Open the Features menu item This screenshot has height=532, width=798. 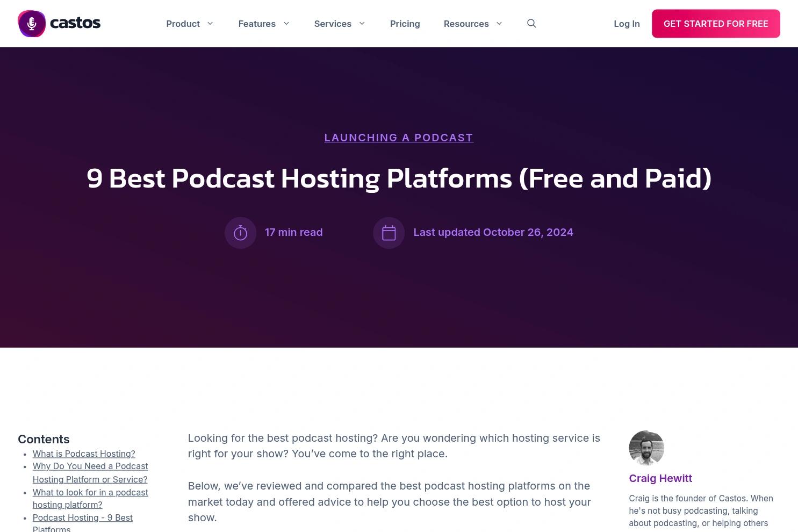click(x=257, y=24)
